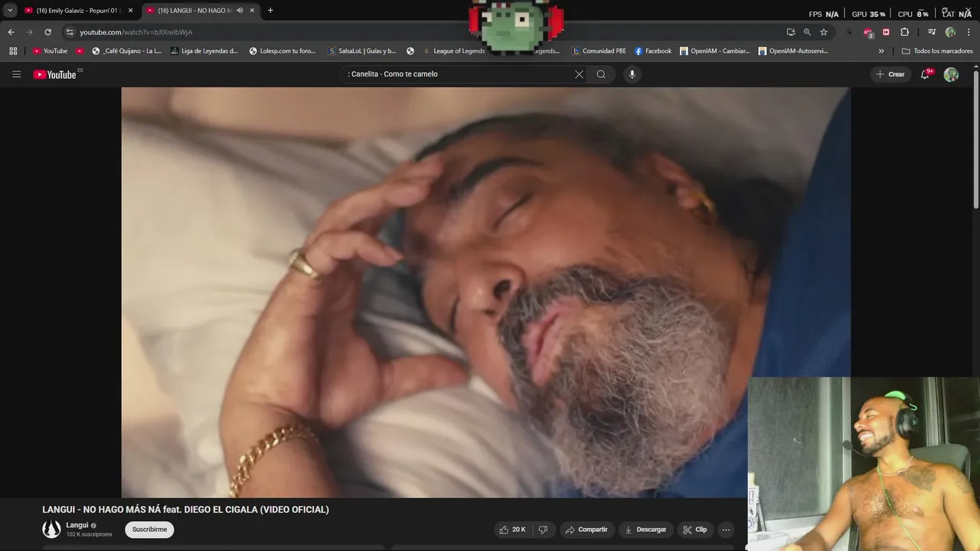Share the video with Compartir

point(586,530)
